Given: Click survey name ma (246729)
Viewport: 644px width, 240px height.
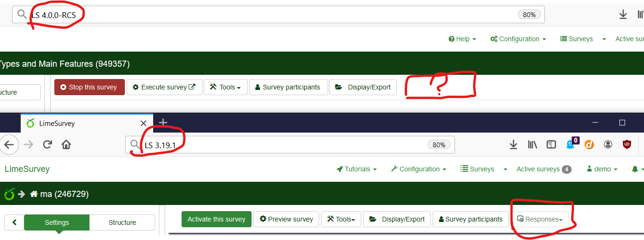Looking at the screenshot, I should pos(64,194).
